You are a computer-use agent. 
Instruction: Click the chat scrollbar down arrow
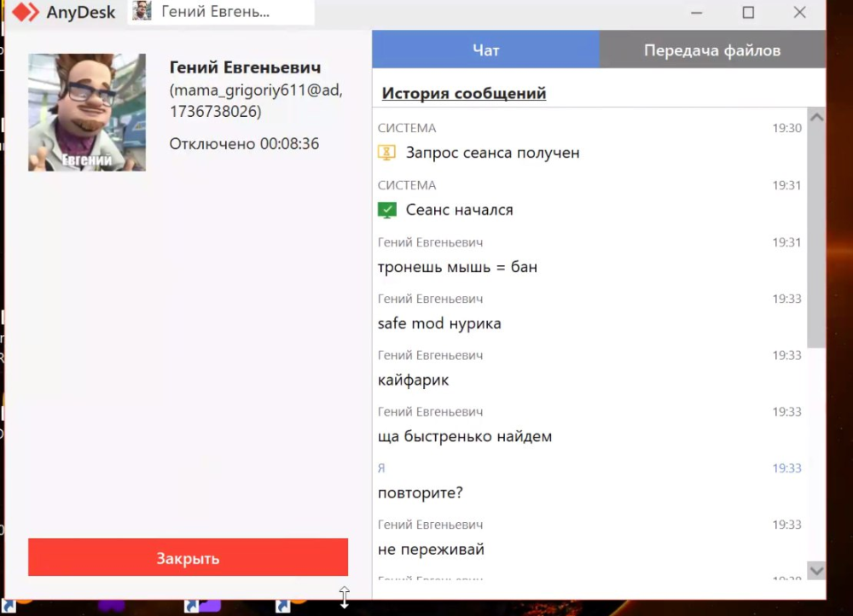tap(816, 570)
